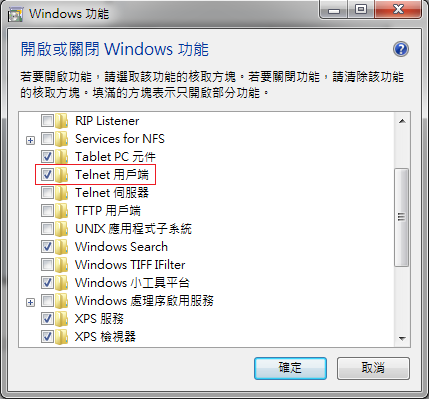The image size is (429, 399).
Task: Click the 取消 button
Action: [373, 368]
